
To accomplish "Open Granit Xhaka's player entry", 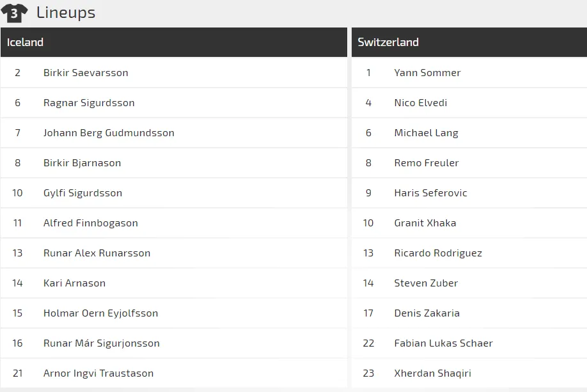I will coord(425,223).
